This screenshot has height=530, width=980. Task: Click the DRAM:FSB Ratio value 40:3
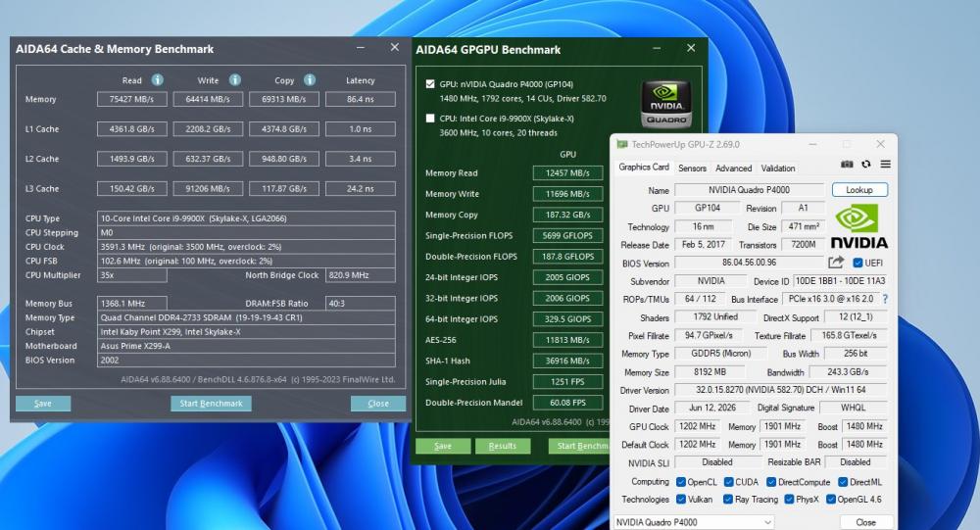coord(361,304)
